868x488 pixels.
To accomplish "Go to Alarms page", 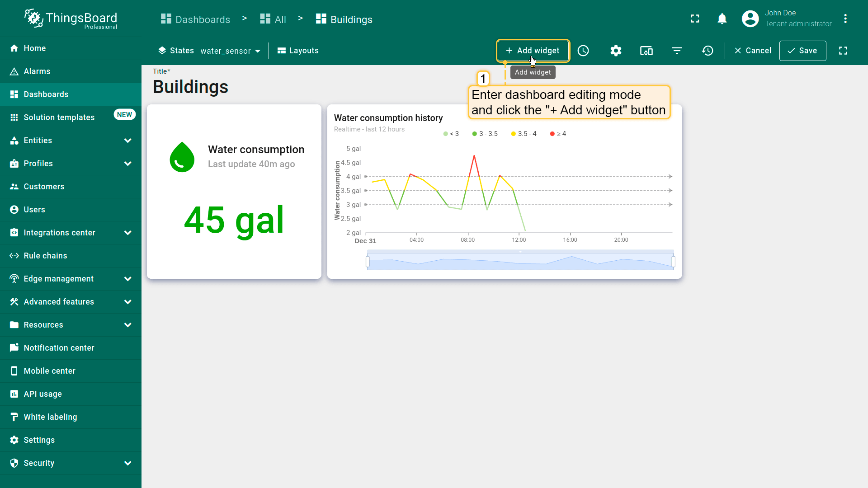I will 37,71.
